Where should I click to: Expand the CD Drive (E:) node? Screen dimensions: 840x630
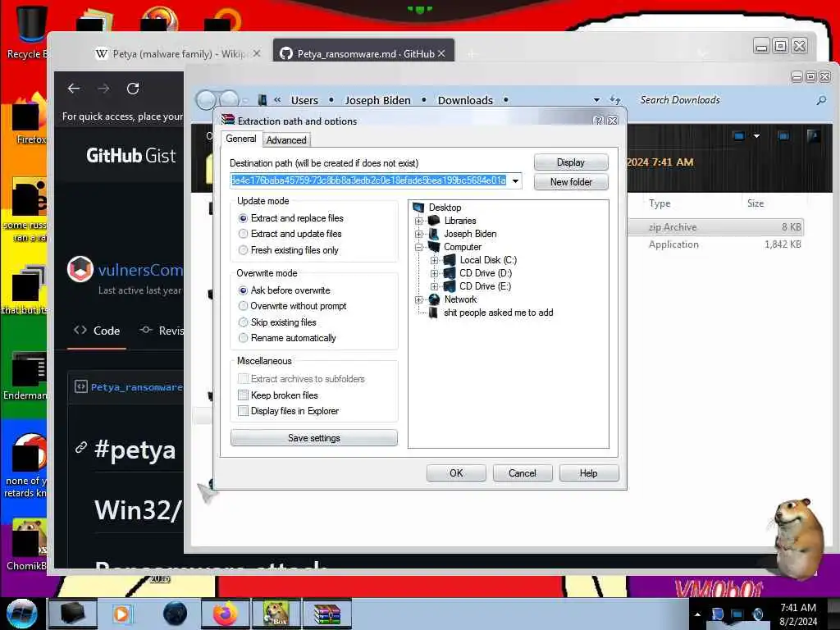click(x=435, y=286)
